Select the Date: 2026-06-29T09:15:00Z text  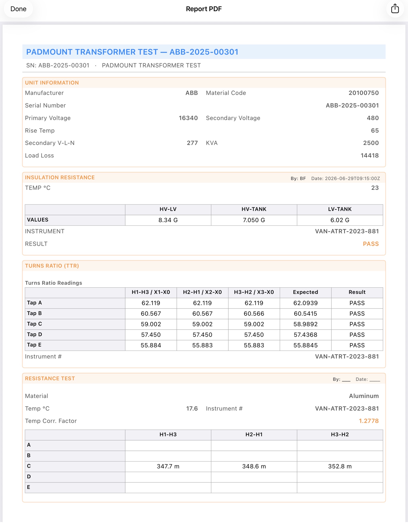coord(346,178)
